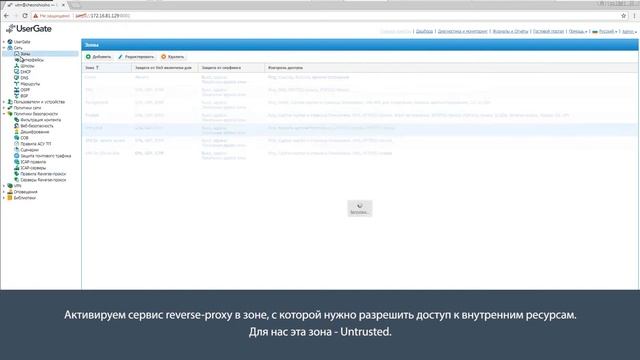Open the Шлюзы gateways icon
Viewport: 640px width, 360px height.
tap(17, 66)
